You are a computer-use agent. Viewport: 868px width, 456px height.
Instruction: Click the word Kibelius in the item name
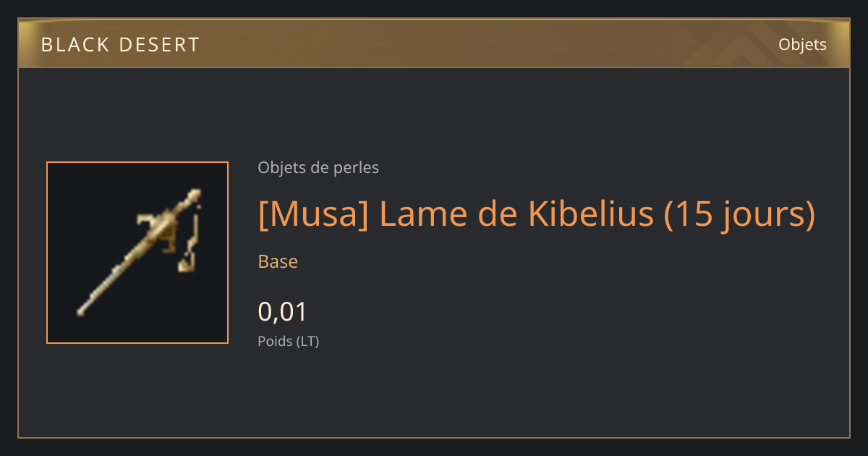(591, 214)
